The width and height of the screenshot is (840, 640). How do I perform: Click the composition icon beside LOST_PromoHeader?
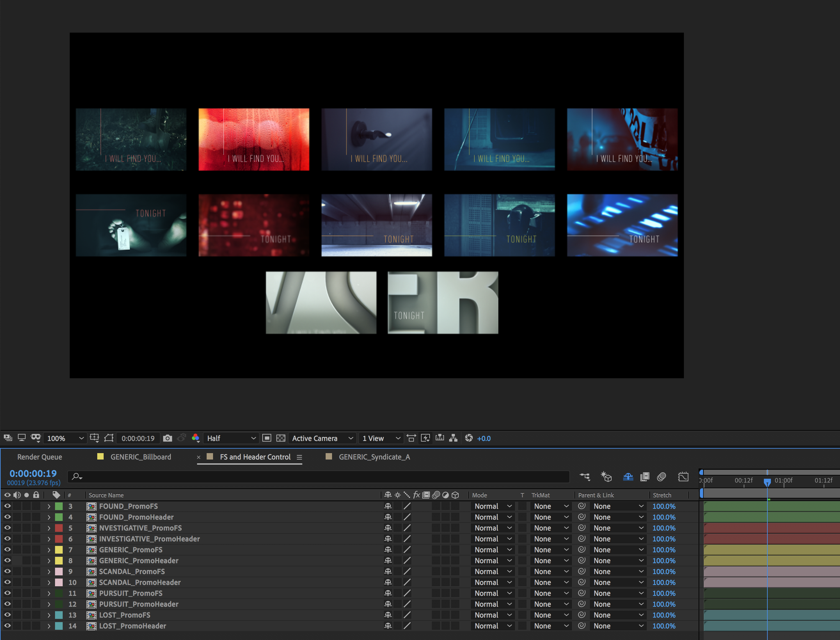pos(91,626)
